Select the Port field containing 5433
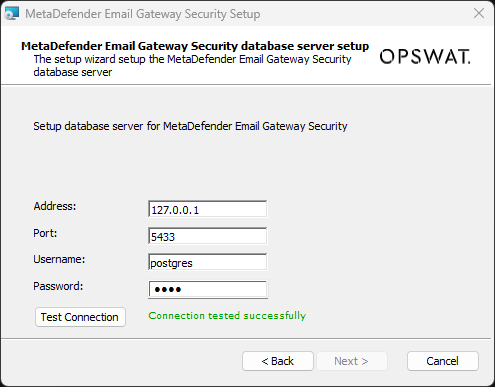Screen dimensions: 495x387 point(207,236)
